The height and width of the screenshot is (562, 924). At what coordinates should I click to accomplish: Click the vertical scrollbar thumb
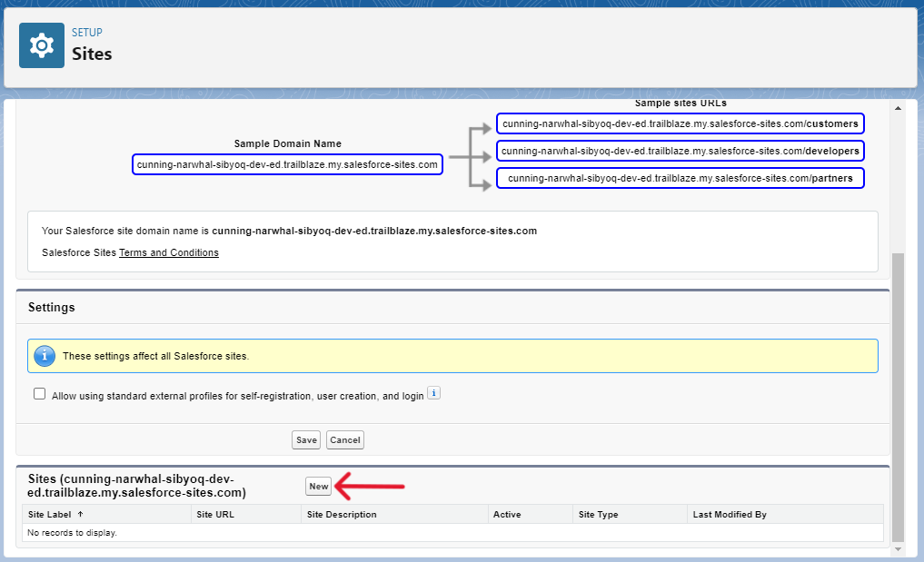click(x=898, y=397)
